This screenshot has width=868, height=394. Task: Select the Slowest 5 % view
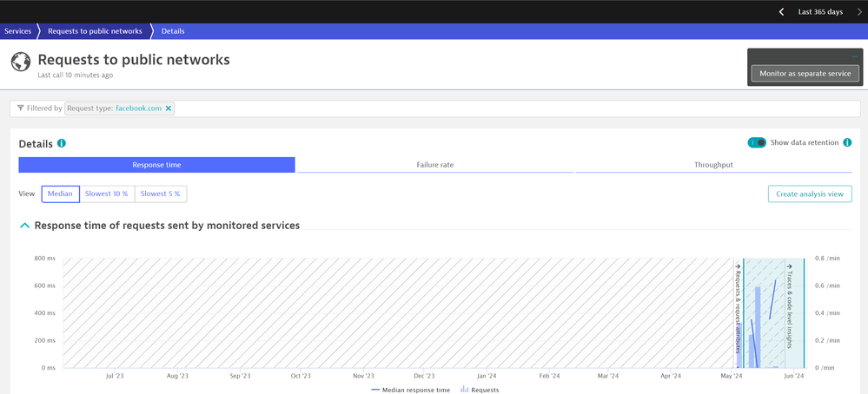(x=161, y=194)
